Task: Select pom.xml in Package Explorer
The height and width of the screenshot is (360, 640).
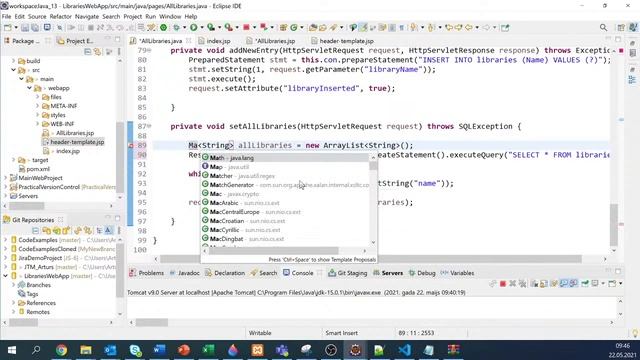Action: (38, 169)
